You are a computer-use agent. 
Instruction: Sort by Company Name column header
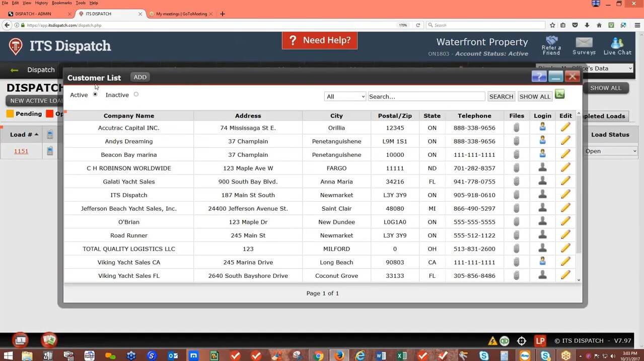coord(129,115)
